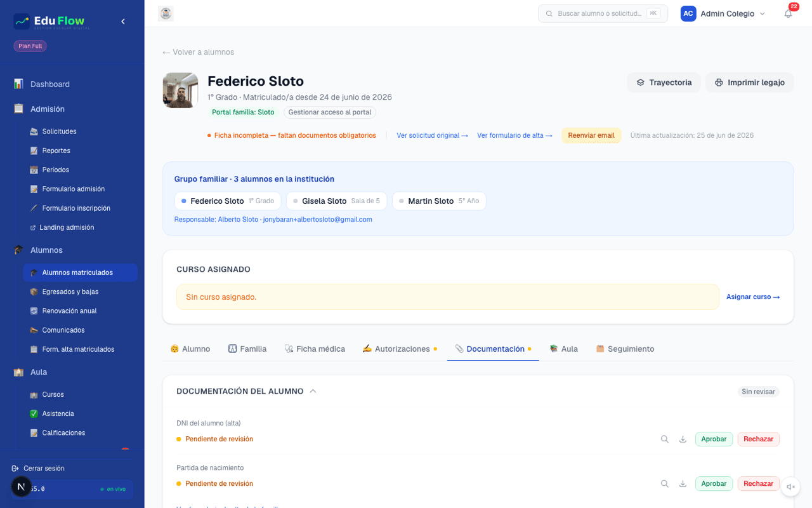Click Reenviar email button

pos(591,135)
